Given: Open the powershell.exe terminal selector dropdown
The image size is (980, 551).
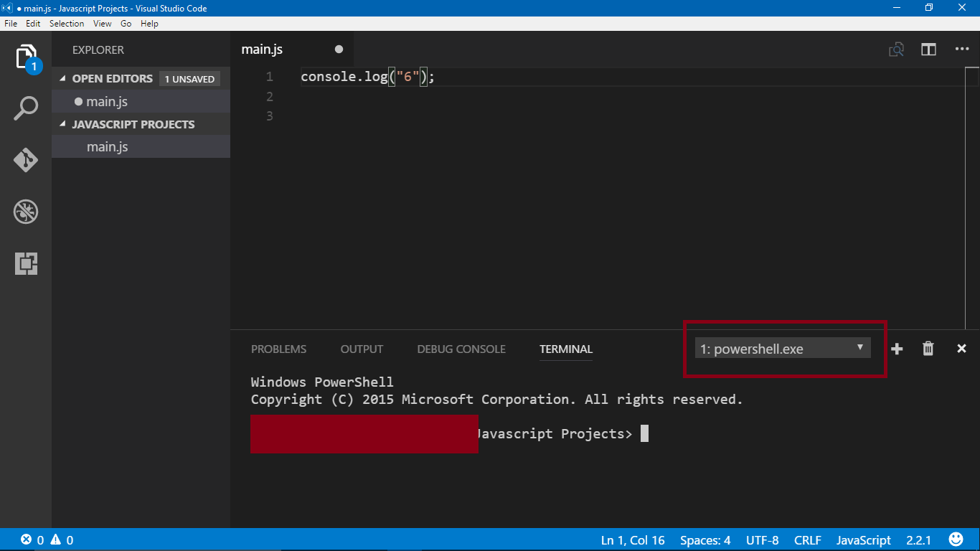Looking at the screenshot, I should 783,349.
